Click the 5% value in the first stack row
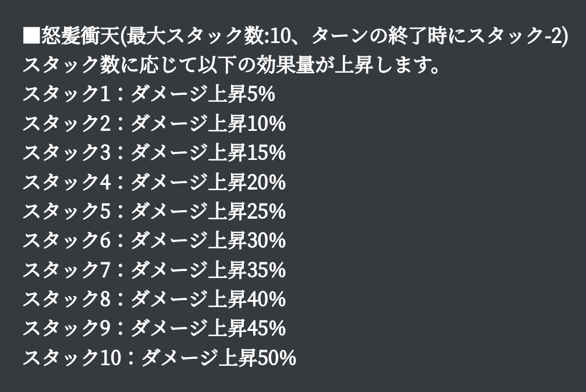Image resolution: width=586 pixels, height=392 pixels. tap(261, 94)
